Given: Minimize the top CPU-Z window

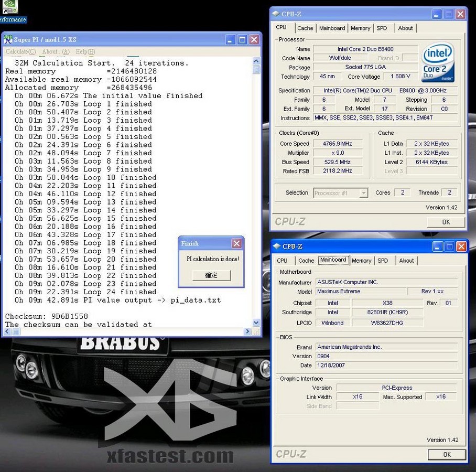Looking at the screenshot, I should 436,14.
